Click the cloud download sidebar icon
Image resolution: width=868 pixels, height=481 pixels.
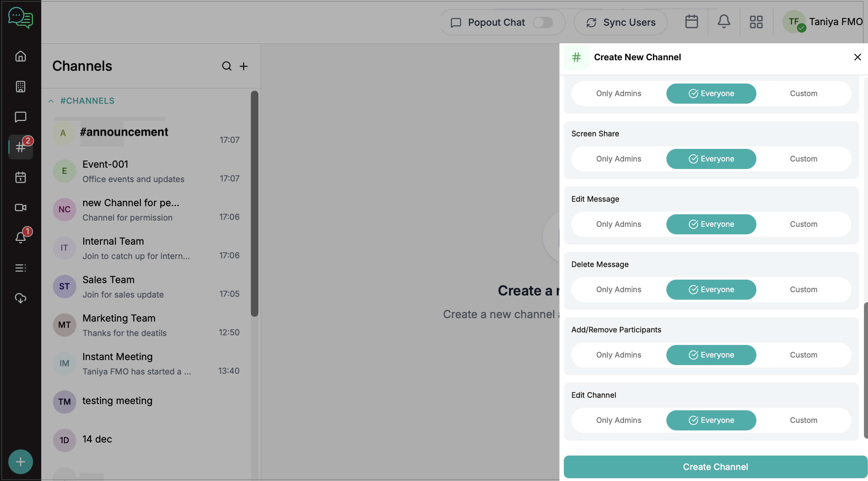click(21, 298)
